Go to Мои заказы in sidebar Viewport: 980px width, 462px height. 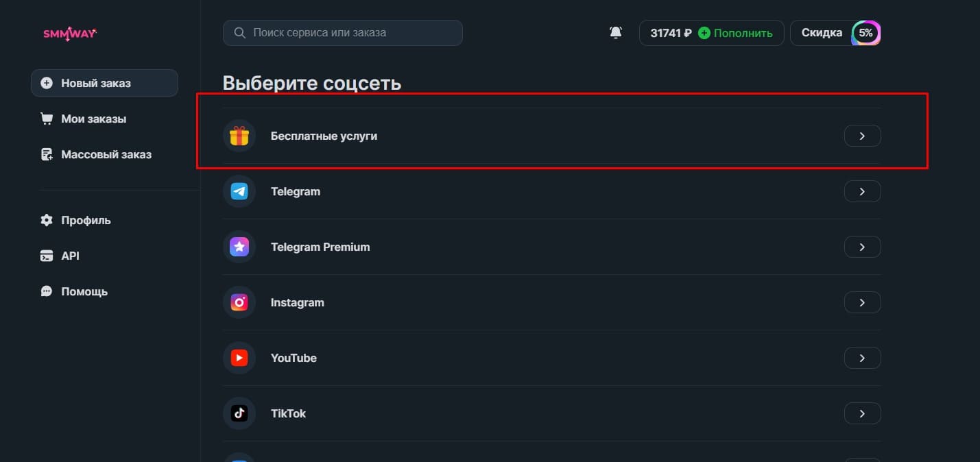(94, 119)
